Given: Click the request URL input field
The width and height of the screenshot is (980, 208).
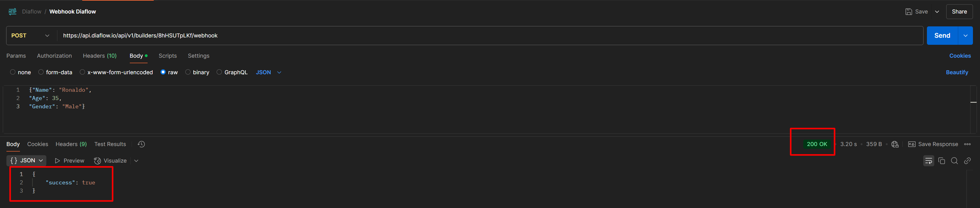Looking at the screenshot, I should point(457,36).
